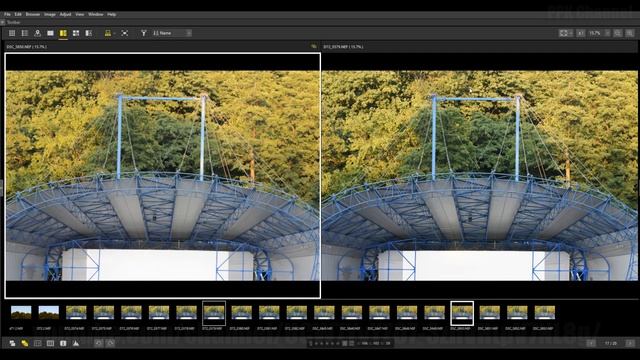Screen dimensions: 640x360
Task: Click the left pane DSC file name header
Action: (x=27, y=47)
